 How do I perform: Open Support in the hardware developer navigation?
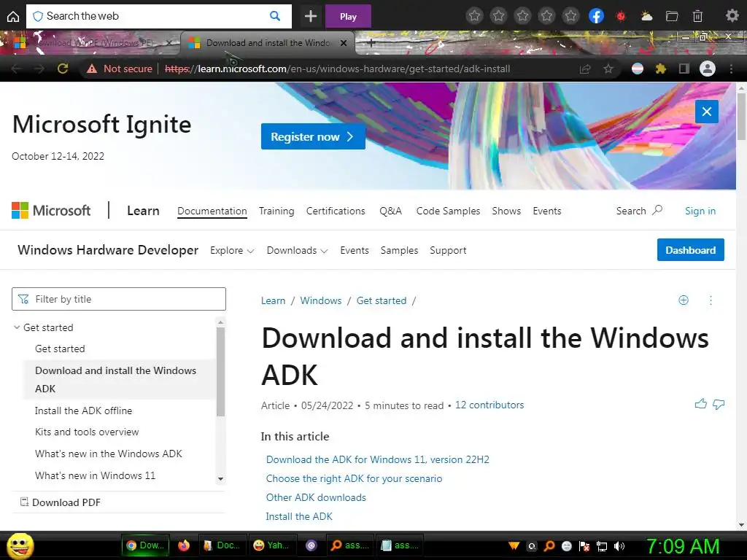coord(448,251)
